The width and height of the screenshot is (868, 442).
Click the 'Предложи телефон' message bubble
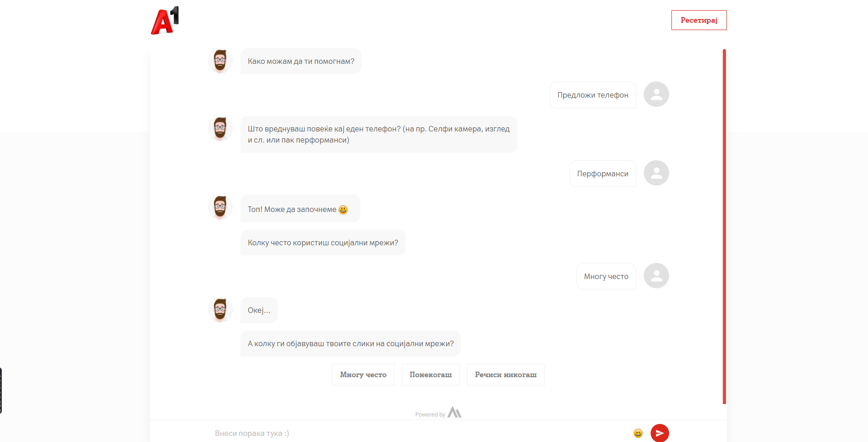tap(592, 95)
